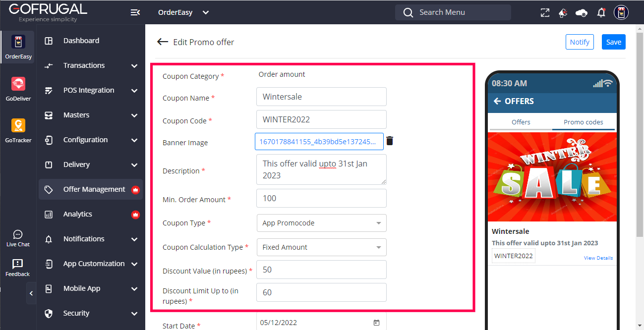The height and width of the screenshot is (330, 644).
Task: Open the Start Date calendar picker
Action: (376, 323)
